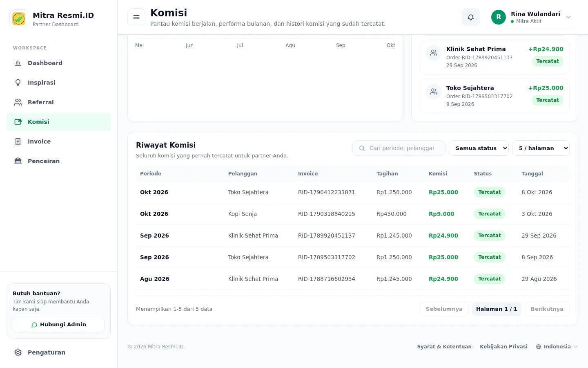Open the 5 / halaman dropdown
The width and height of the screenshot is (588, 368).
pos(541,148)
